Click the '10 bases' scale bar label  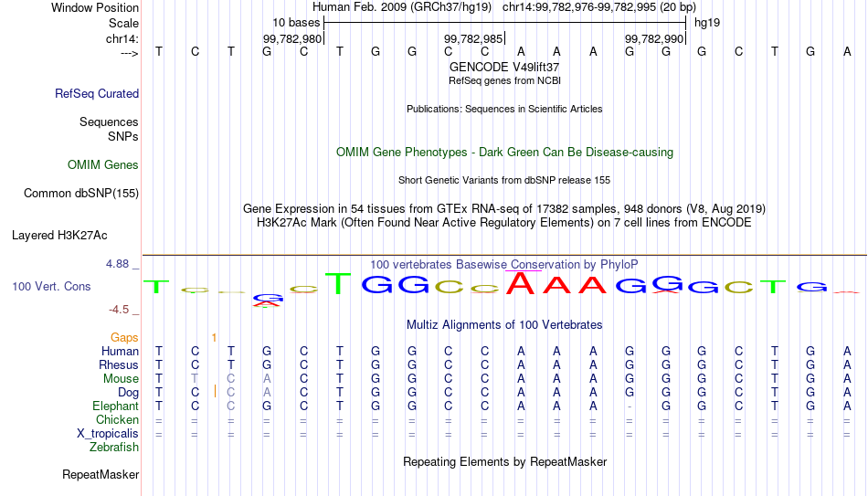296,23
